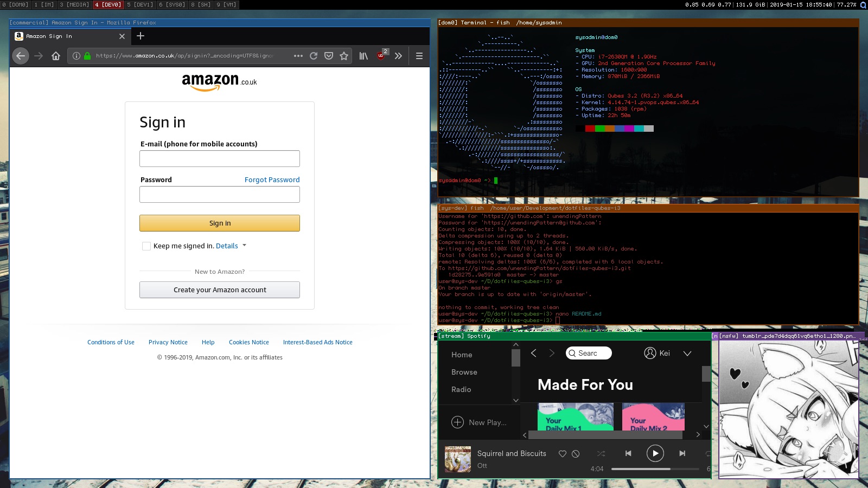Click the amazon.co.uk logo
The image size is (868, 488).
(220, 82)
